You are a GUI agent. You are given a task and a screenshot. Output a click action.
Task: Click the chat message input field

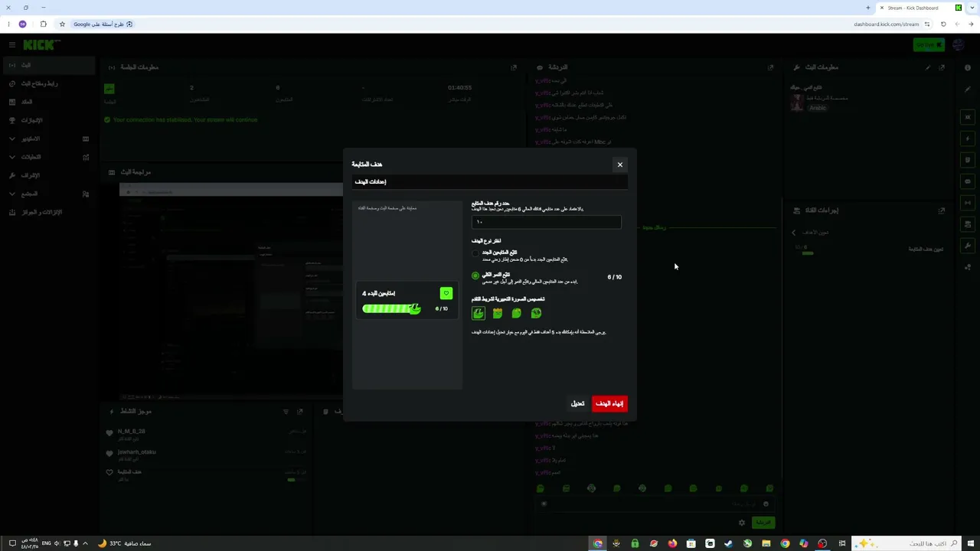point(655,504)
